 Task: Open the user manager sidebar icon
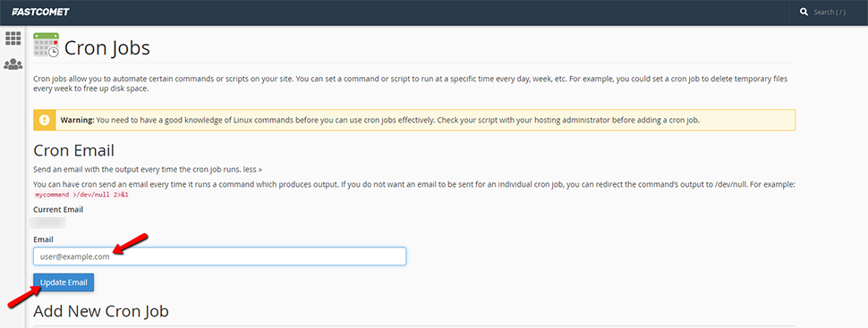(13, 64)
